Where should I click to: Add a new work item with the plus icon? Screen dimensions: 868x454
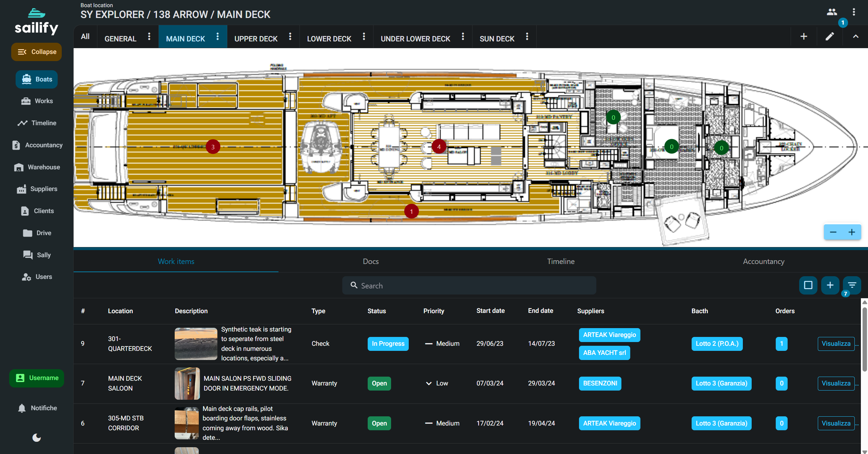830,285
